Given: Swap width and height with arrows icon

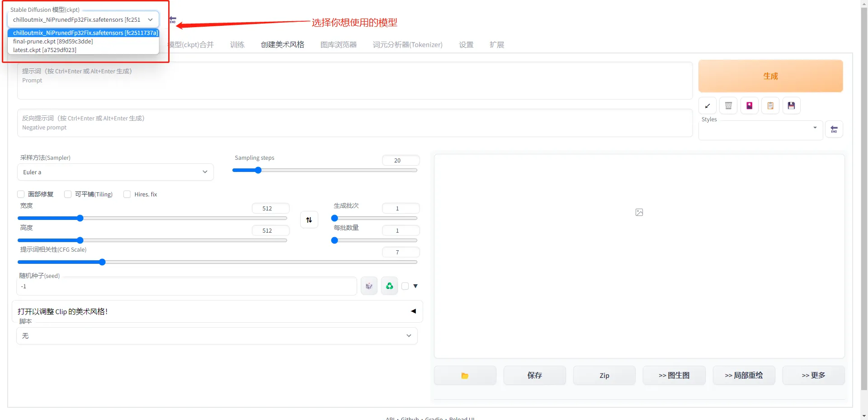Looking at the screenshot, I should pos(309,220).
